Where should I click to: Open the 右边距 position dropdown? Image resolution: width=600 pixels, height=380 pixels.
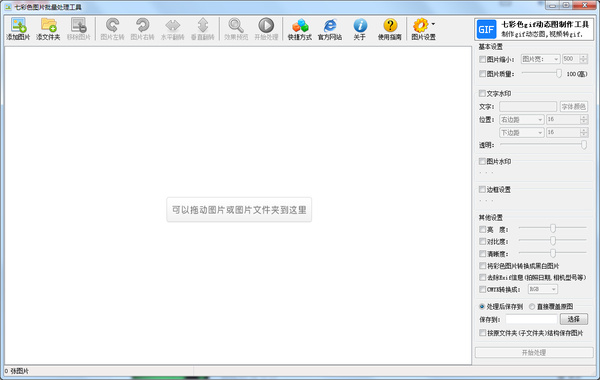(522, 119)
